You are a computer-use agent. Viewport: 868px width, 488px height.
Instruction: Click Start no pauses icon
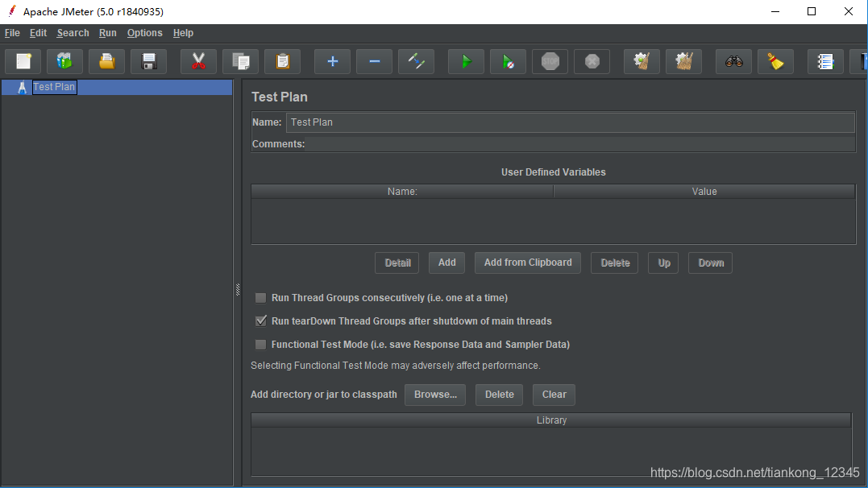508,61
